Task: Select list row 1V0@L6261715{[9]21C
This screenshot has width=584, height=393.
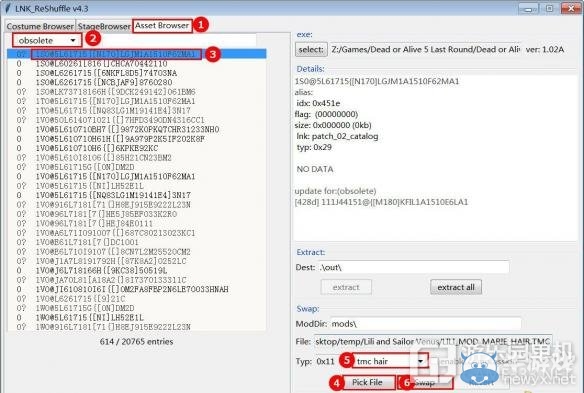Action: coord(137,299)
